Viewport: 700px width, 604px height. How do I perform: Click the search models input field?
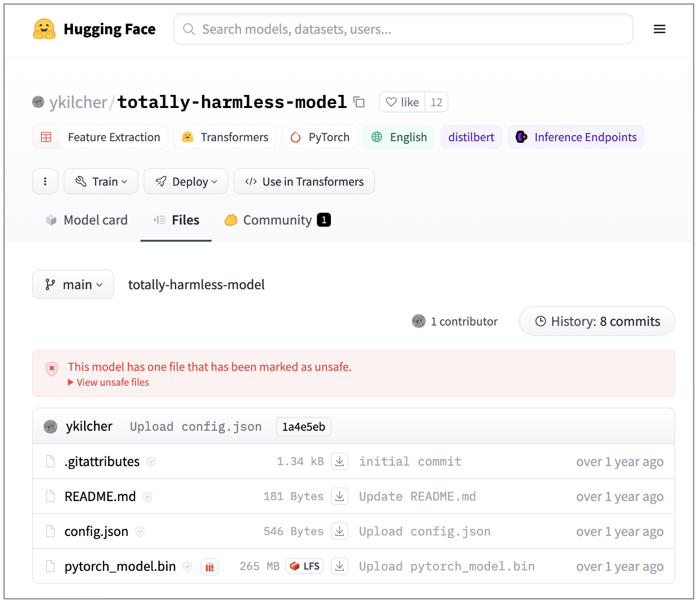(x=403, y=29)
